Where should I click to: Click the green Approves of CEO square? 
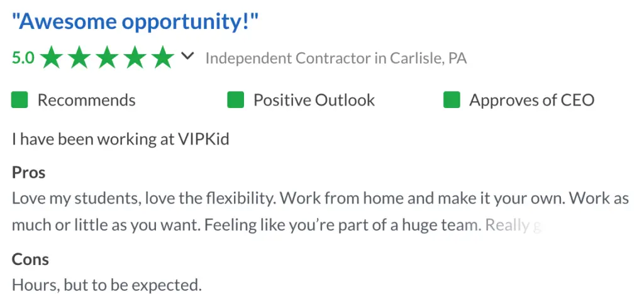(x=452, y=100)
